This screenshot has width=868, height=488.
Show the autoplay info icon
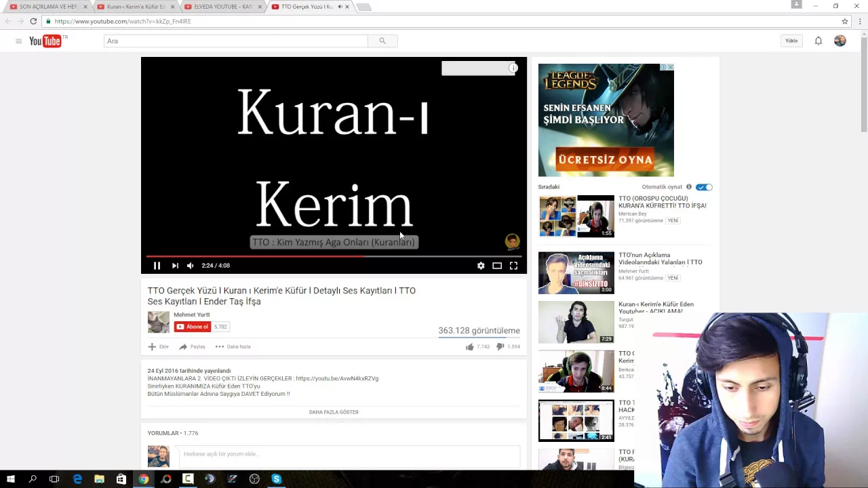[689, 187]
